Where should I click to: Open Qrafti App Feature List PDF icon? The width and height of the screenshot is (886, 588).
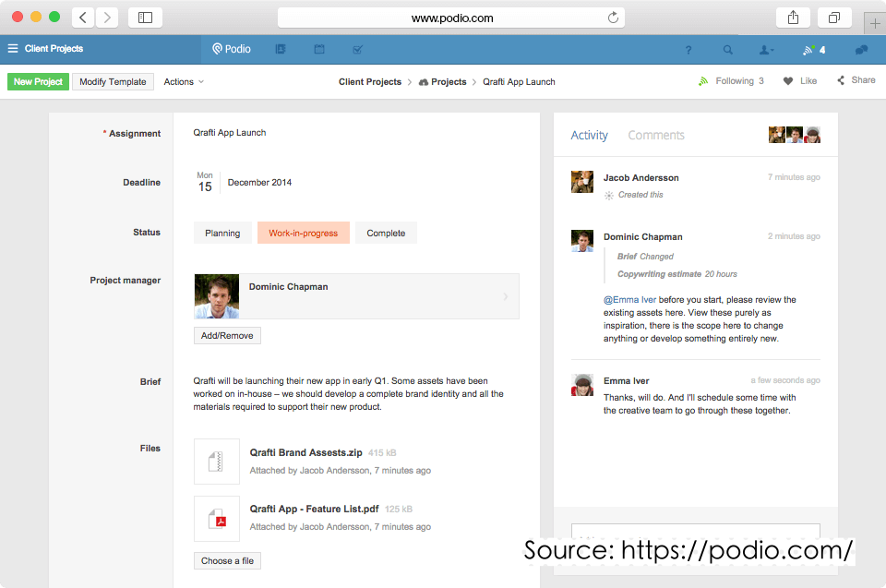216,519
